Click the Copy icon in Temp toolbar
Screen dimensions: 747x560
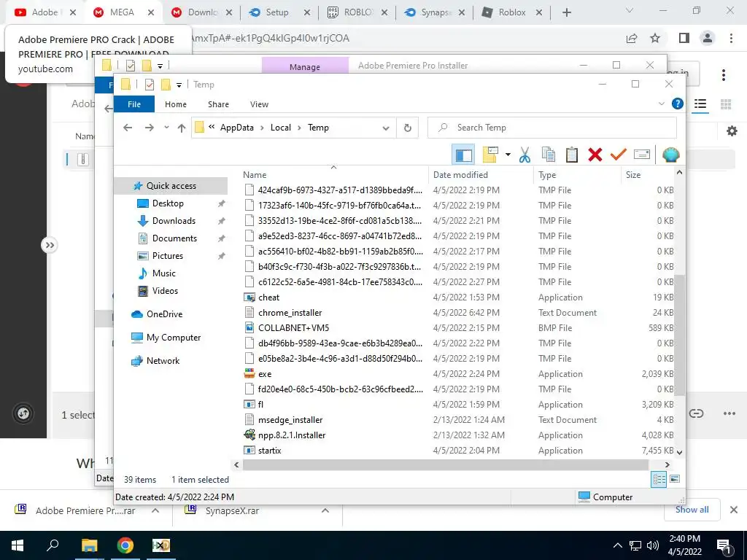(549, 155)
